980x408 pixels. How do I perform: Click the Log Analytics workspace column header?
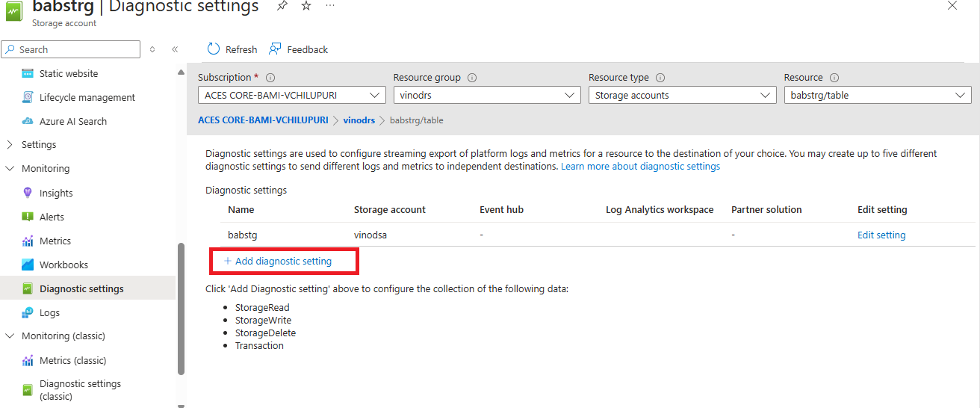pos(660,210)
